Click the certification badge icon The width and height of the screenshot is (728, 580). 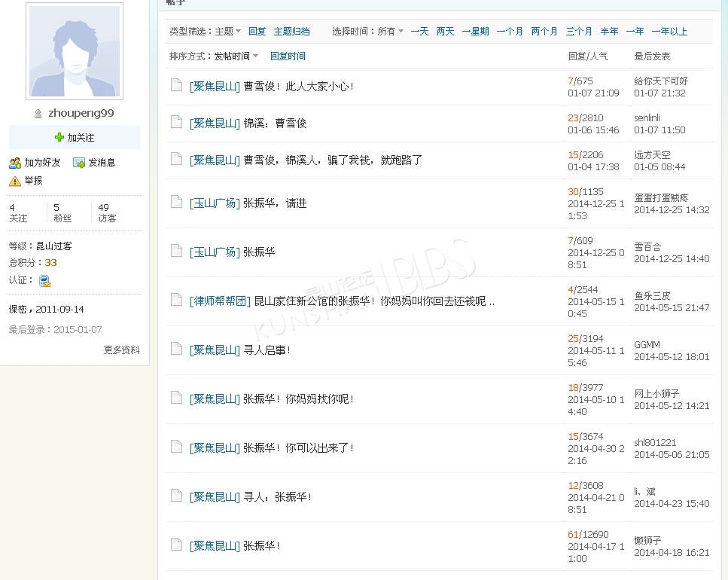click(x=45, y=281)
